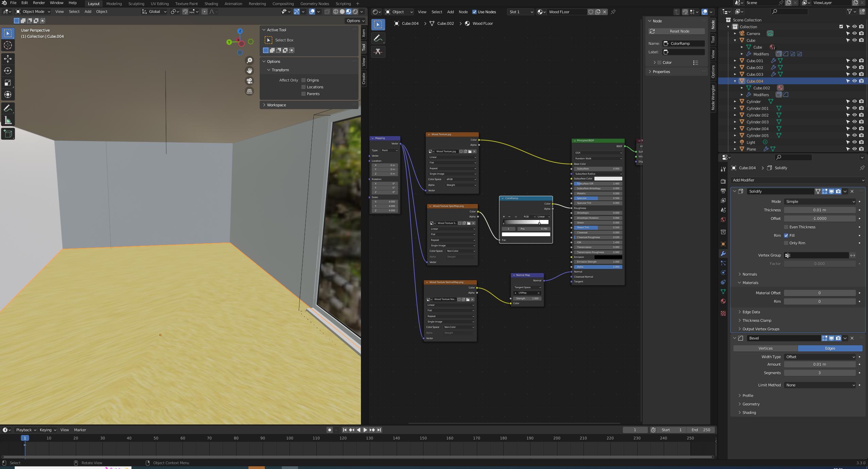The width and height of the screenshot is (868, 469).
Task: Switch to solid viewport shading
Action: coord(342,12)
